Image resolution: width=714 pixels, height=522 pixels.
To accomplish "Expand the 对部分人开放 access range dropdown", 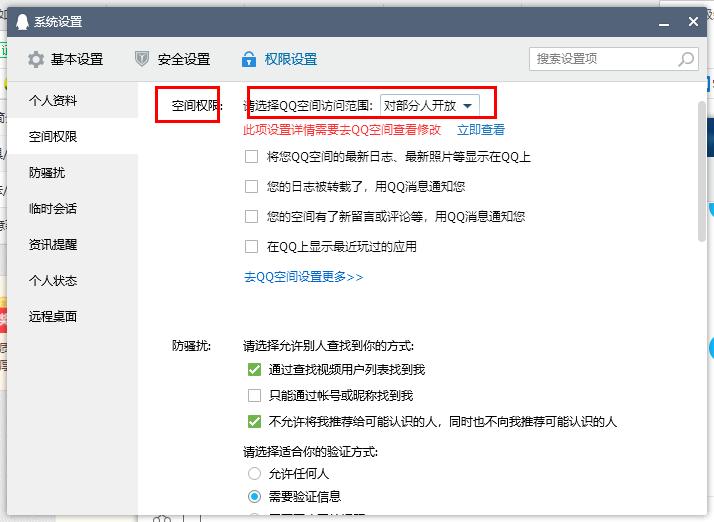I will coord(429,106).
